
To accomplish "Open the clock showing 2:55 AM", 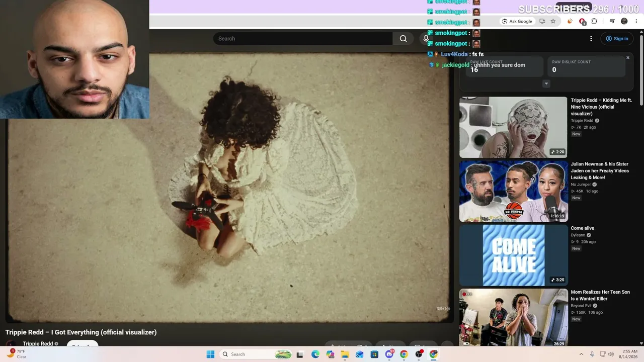I will (630, 354).
